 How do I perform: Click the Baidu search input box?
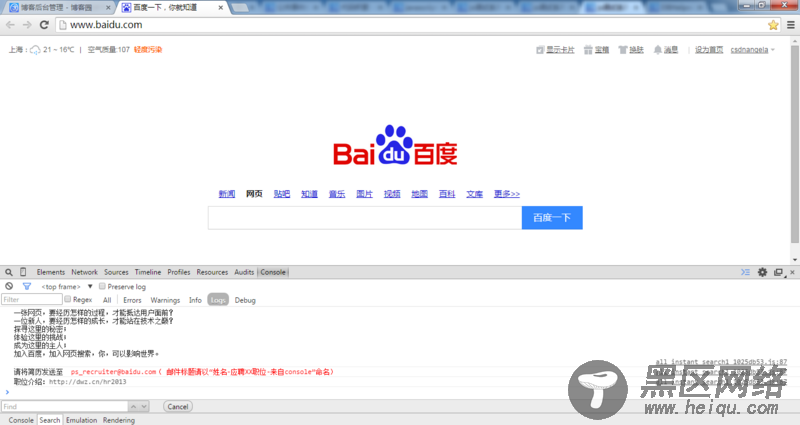coord(365,218)
